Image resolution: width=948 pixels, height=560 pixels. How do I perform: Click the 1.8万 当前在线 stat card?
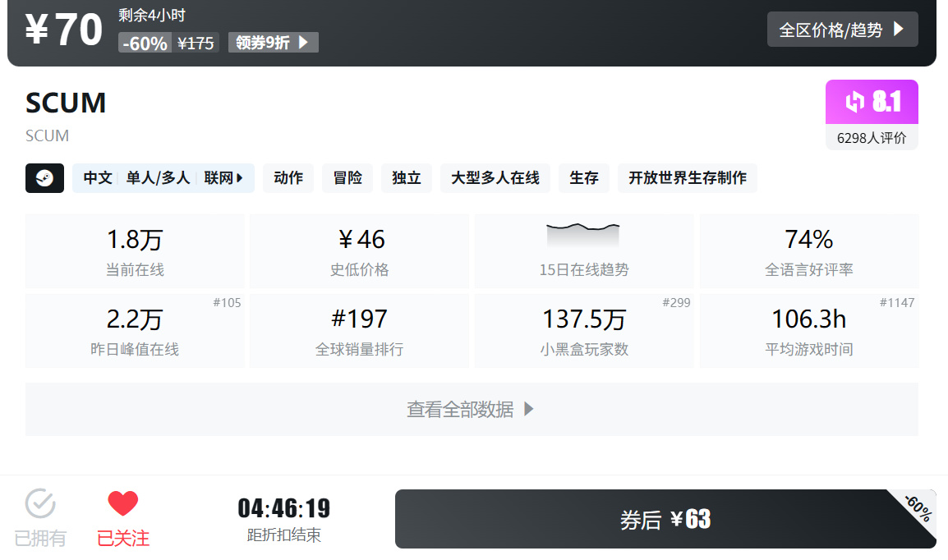pos(135,250)
